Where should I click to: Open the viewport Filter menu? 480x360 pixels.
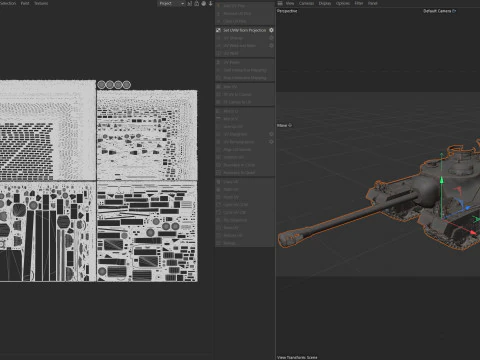359,3
